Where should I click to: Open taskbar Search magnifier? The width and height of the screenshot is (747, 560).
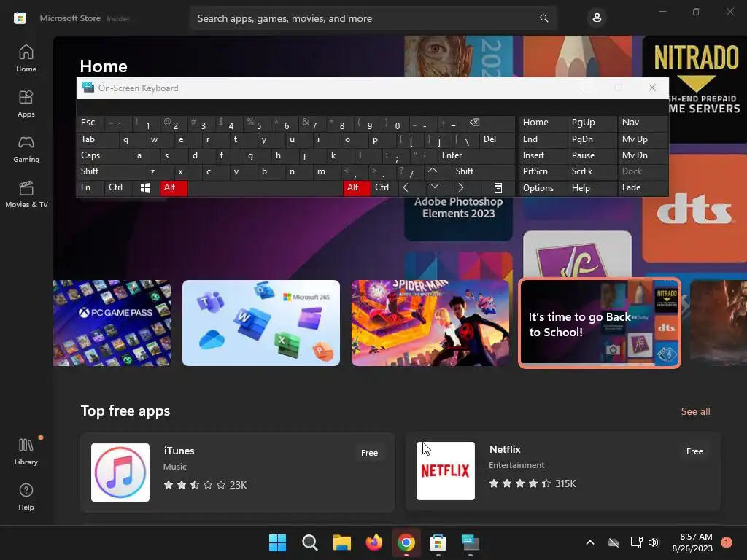309,542
